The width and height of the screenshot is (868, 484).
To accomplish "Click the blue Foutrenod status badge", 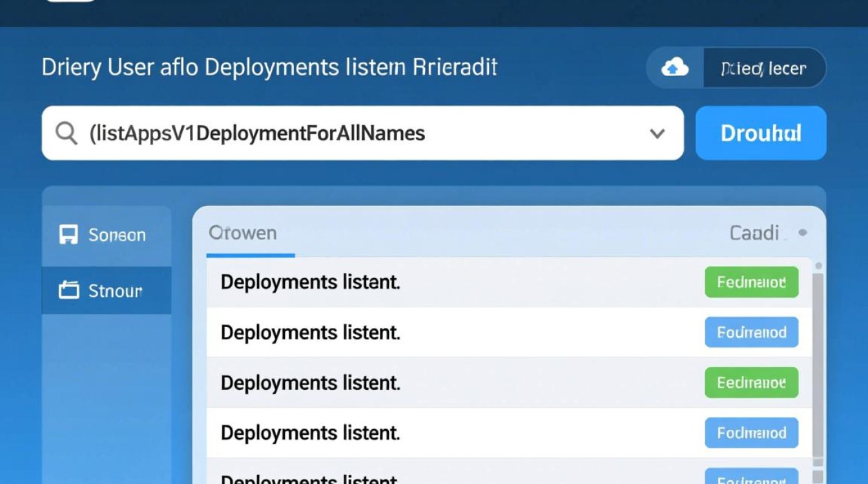I will coord(751,332).
